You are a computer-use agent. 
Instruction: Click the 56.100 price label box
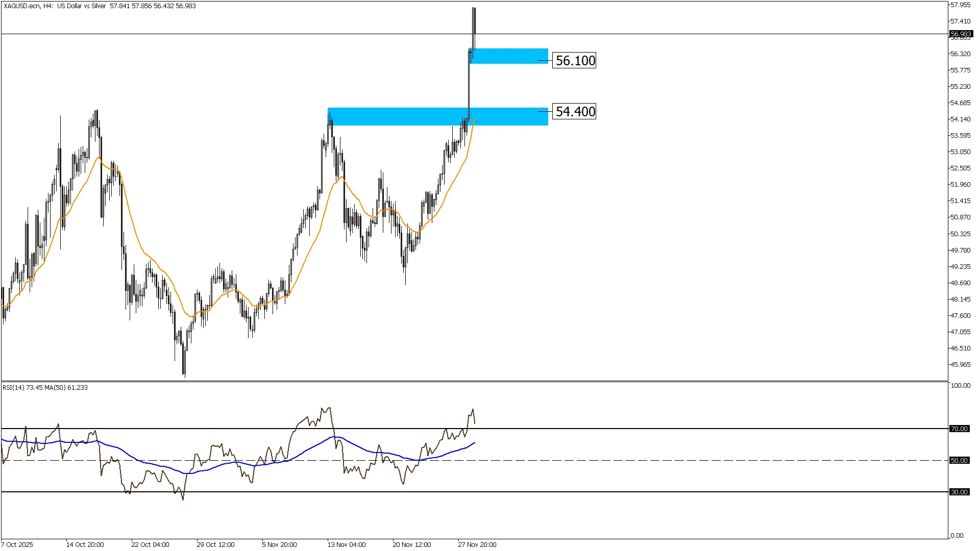point(575,61)
